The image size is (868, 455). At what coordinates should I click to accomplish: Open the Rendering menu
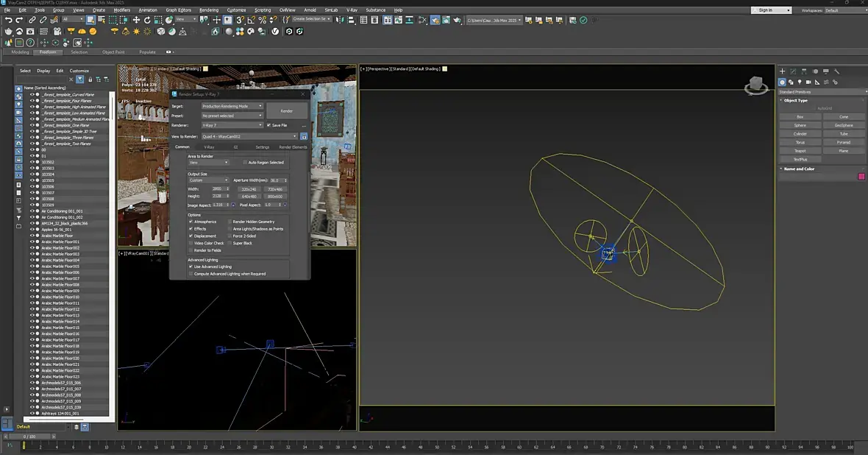[209, 10]
